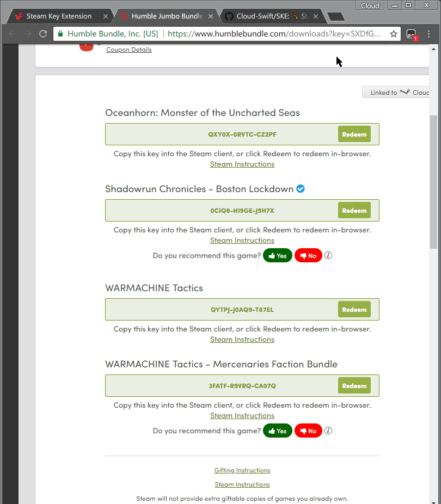Click the verified badge beside Shadowrun Chronicles
The image size is (441, 504).
[301, 189]
